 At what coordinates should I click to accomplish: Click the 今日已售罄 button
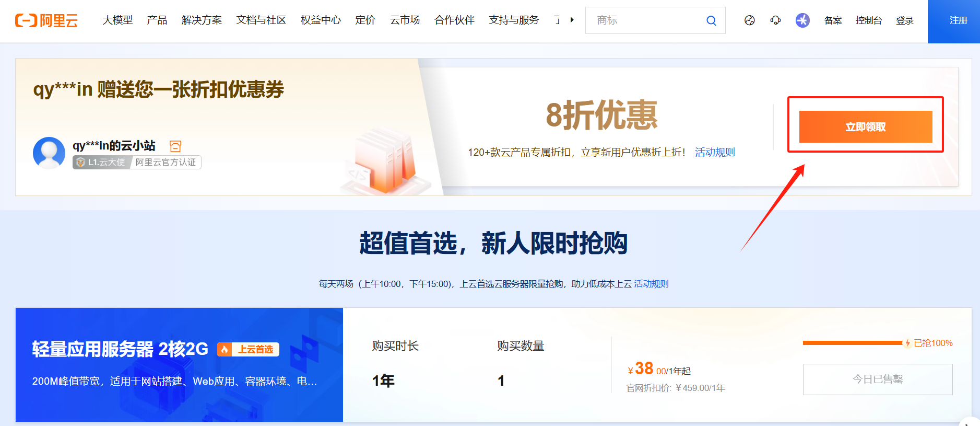tap(878, 379)
